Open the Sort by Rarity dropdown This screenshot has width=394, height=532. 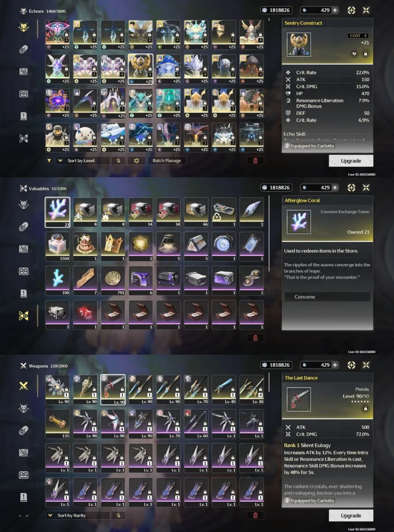click(x=78, y=515)
